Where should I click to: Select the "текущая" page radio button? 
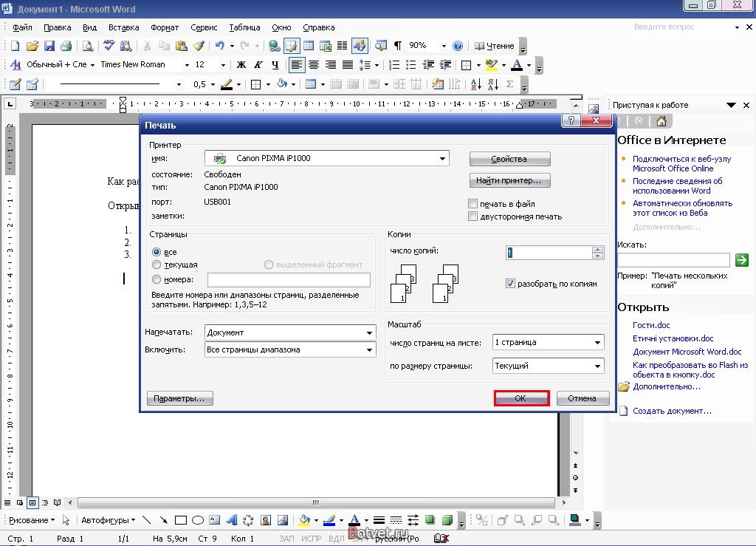coord(157,265)
